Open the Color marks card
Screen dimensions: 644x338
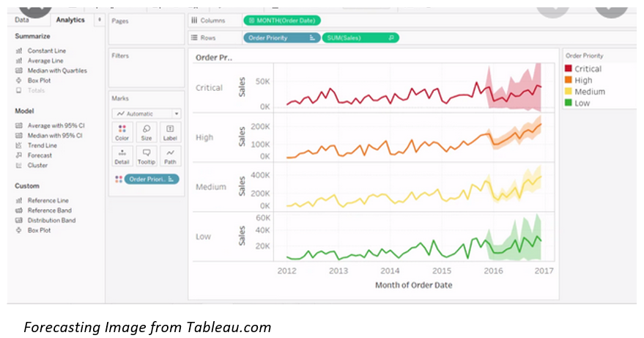(122, 132)
